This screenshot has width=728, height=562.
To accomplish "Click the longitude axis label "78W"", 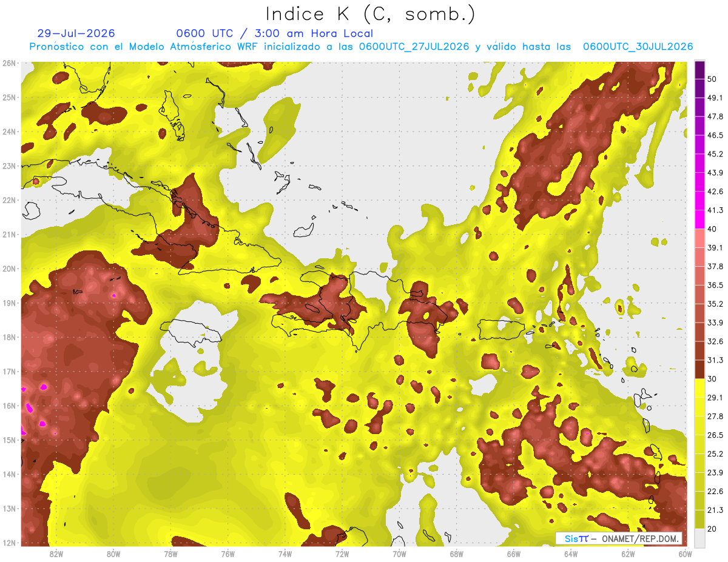I will coord(170,554).
